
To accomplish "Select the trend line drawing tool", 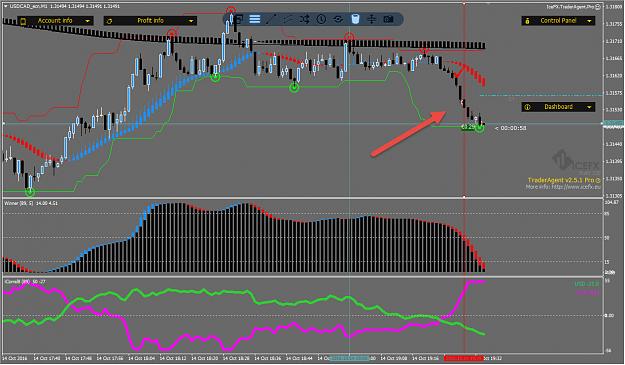I will [271, 19].
